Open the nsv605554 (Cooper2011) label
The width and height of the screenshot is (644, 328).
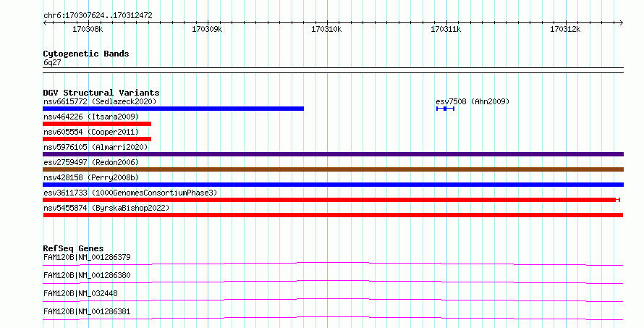click(91, 132)
